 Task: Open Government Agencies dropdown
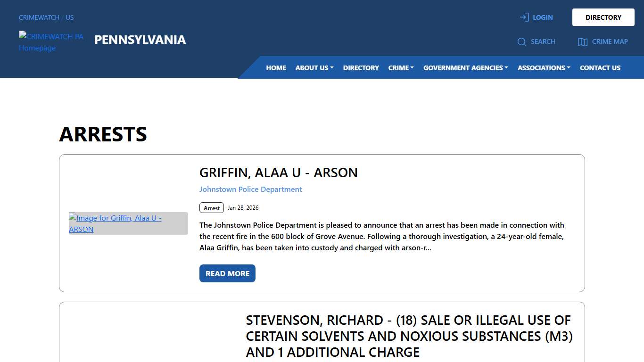465,68
